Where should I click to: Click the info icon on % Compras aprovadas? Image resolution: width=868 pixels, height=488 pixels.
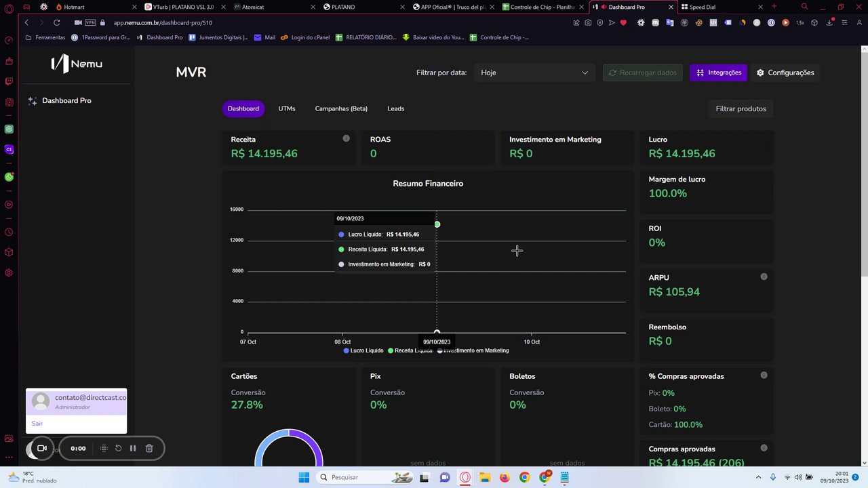tap(764, 375)
